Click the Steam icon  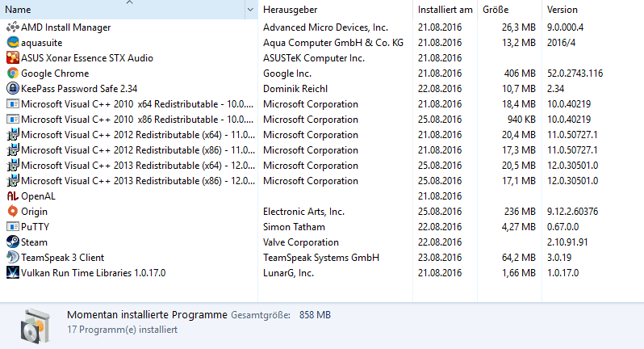point(13,242)
